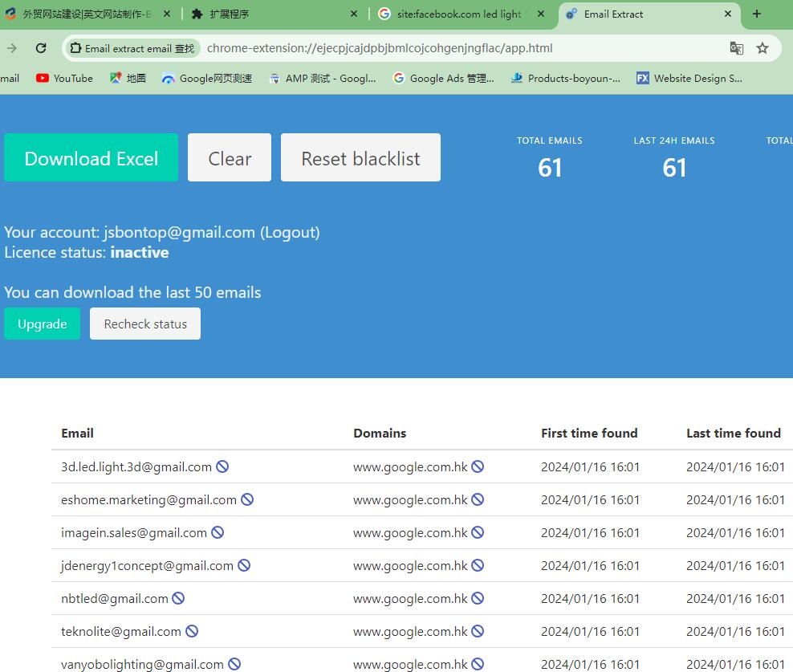793x672 pixels.
Task: Blacklist the teknolite@gmail.com email
Action: point(192,631)
